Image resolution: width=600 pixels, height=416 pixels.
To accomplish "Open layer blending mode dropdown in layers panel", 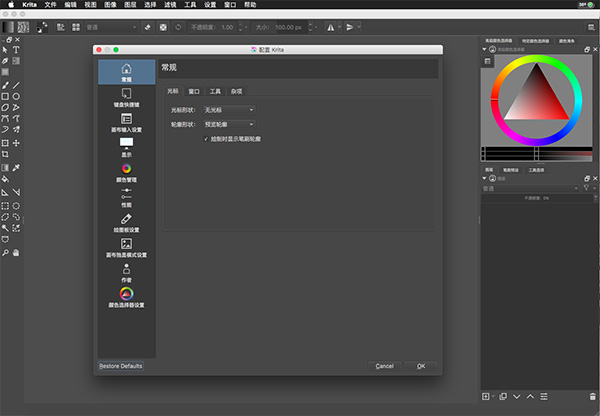I will point(530,188).
